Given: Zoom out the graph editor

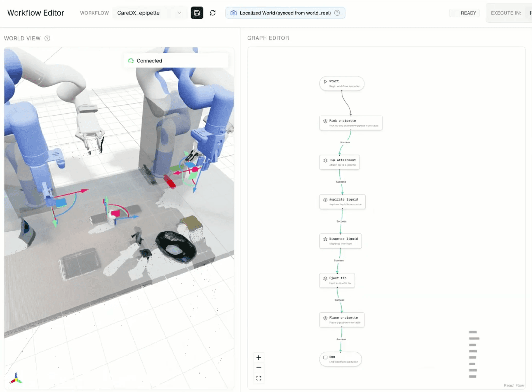Looking at the screenshot, I should pos(258,368).
